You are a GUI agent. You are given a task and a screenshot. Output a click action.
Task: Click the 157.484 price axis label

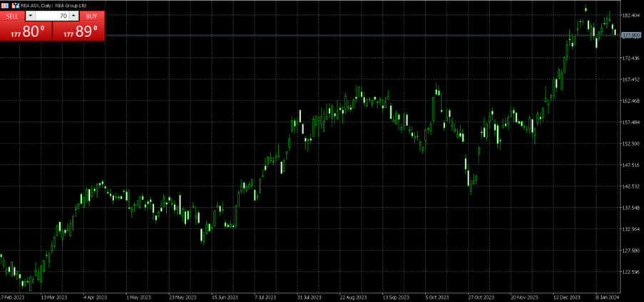pos(631,122)
